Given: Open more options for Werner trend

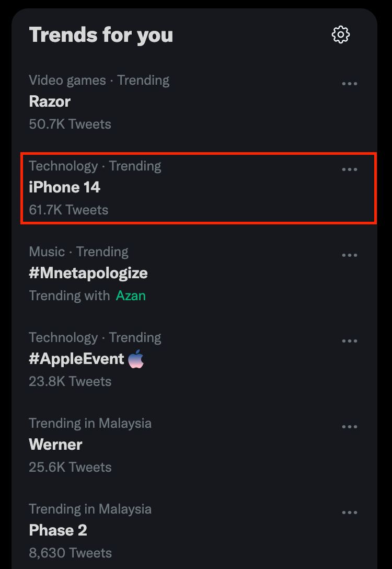Looking at the screenshot, I should tap(349, 427).
